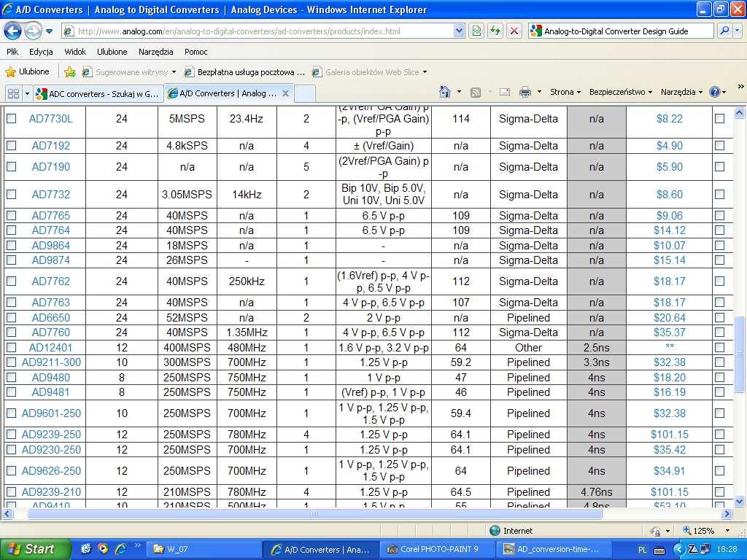
Task: Open the AD7190 product link
Action: click(51, 167)
